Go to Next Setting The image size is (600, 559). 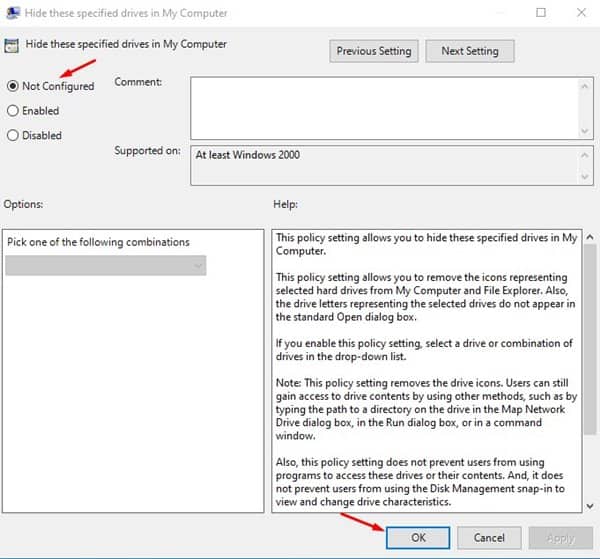(470, 51)
